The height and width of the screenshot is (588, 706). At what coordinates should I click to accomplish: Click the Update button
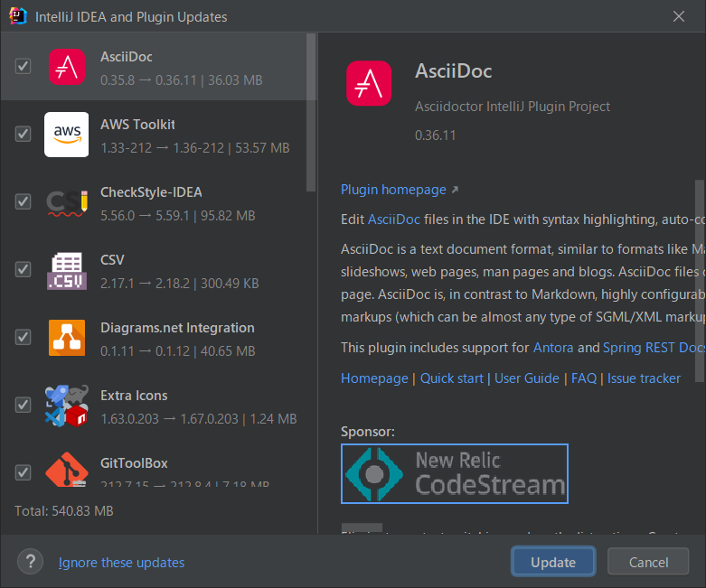coord(553,562)
